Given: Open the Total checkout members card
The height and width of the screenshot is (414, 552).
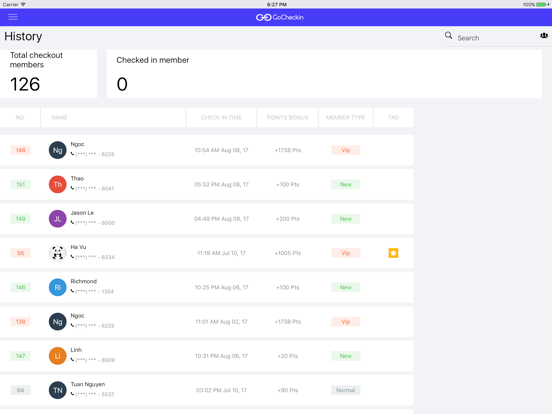Looking at the screenshot, I should [x=49, y=74].
